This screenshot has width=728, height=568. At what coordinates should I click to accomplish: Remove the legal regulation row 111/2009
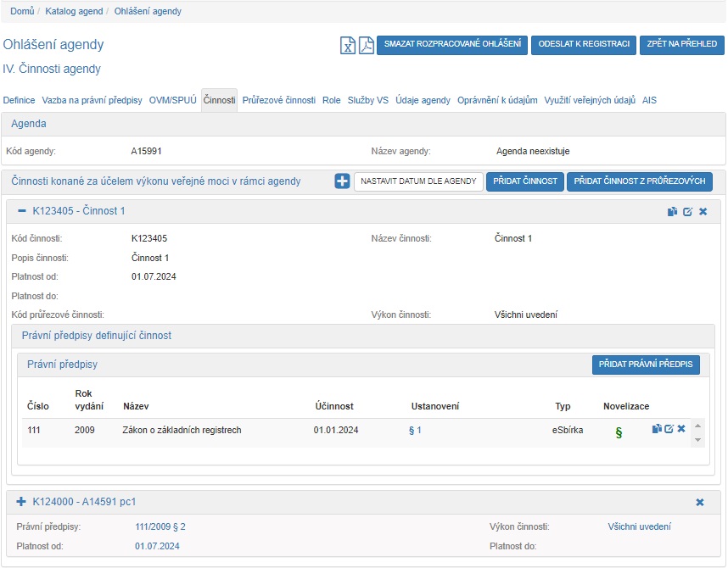tap(680, 429)
